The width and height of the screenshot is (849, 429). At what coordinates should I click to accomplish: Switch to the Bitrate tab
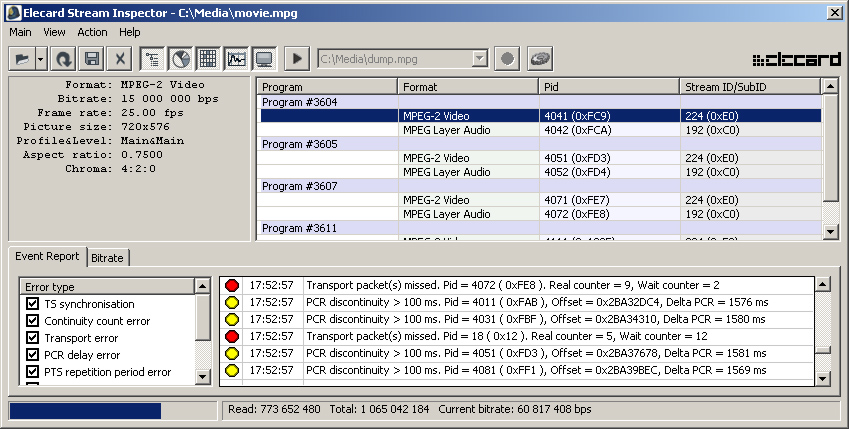point(107,258)
